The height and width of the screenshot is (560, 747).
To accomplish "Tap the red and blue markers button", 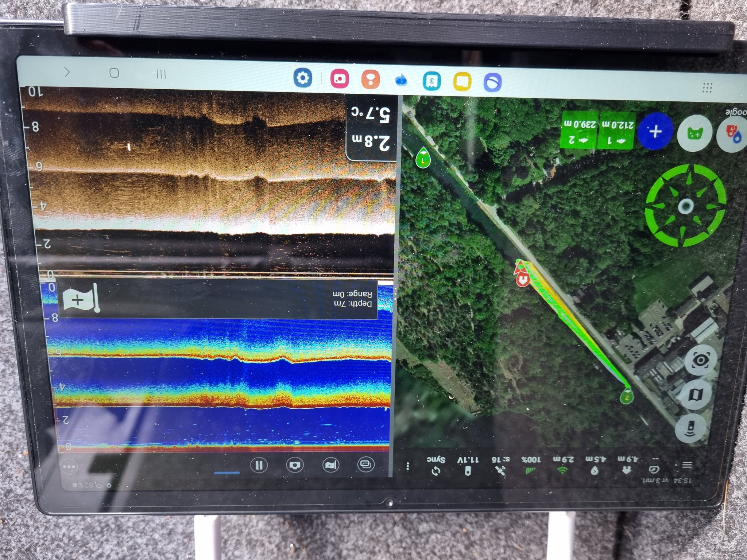I will 733,134.
